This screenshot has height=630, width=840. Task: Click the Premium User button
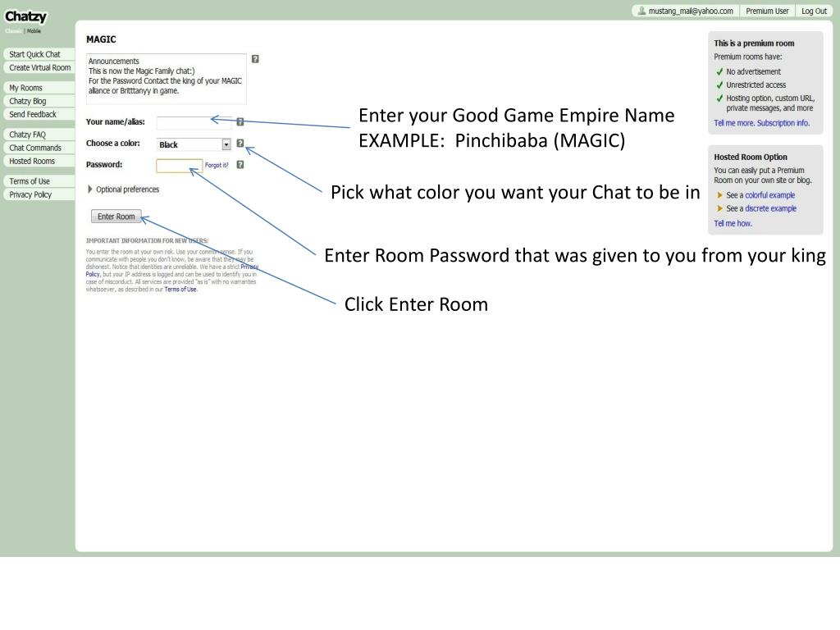pyautogui.click(x=767, y=11)
